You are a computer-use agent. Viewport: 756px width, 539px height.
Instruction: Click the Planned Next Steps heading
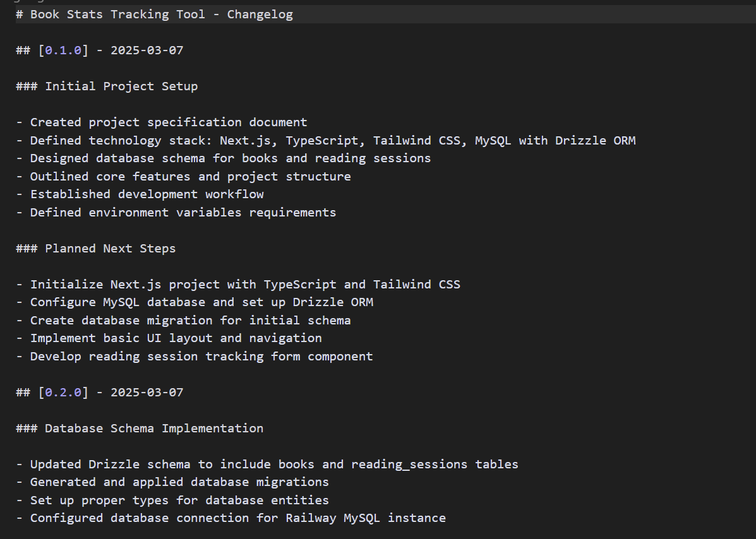(110, 249)
